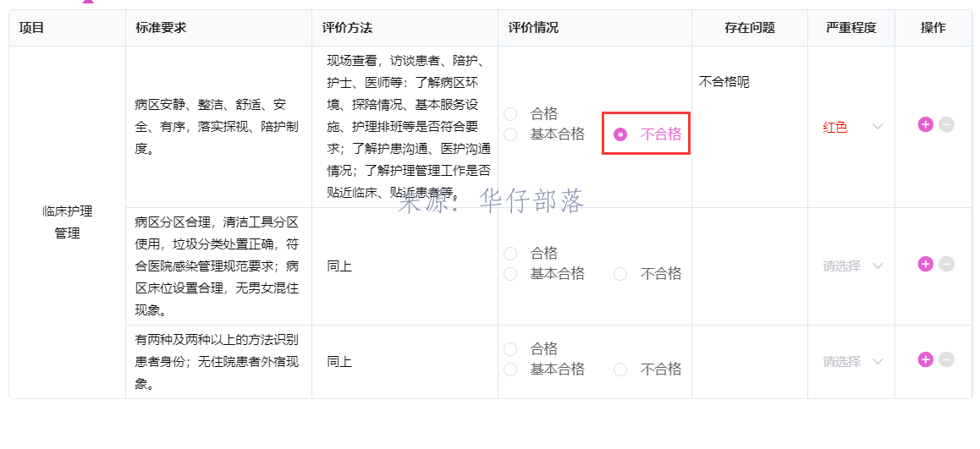
Task: Click the minus icon in the second row
Action: (x=946, y=264)
